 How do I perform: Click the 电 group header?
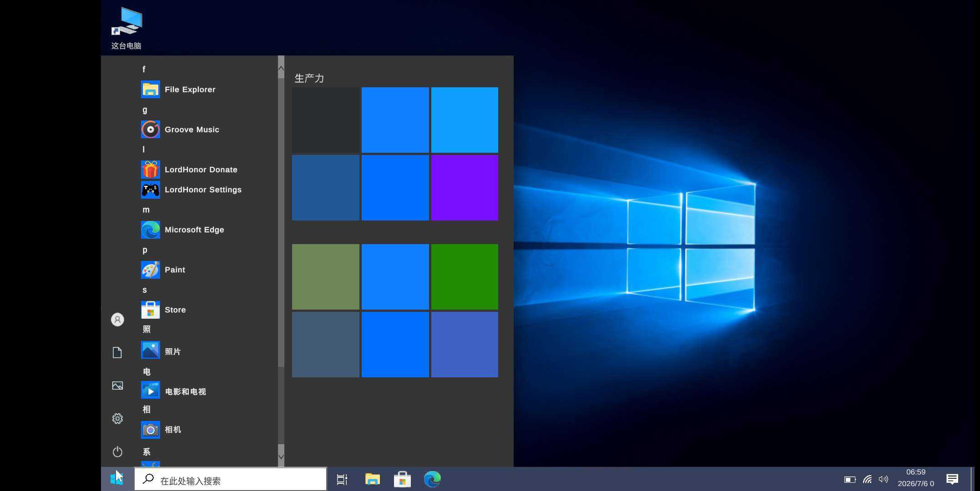point(146,371)
